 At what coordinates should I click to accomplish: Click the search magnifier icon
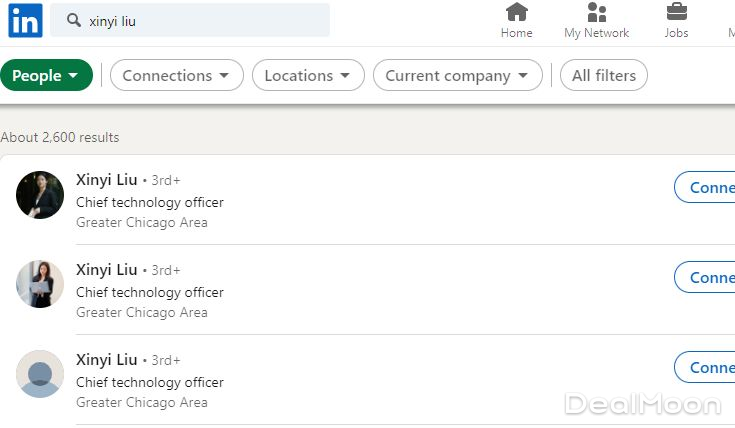pos(73,20)
